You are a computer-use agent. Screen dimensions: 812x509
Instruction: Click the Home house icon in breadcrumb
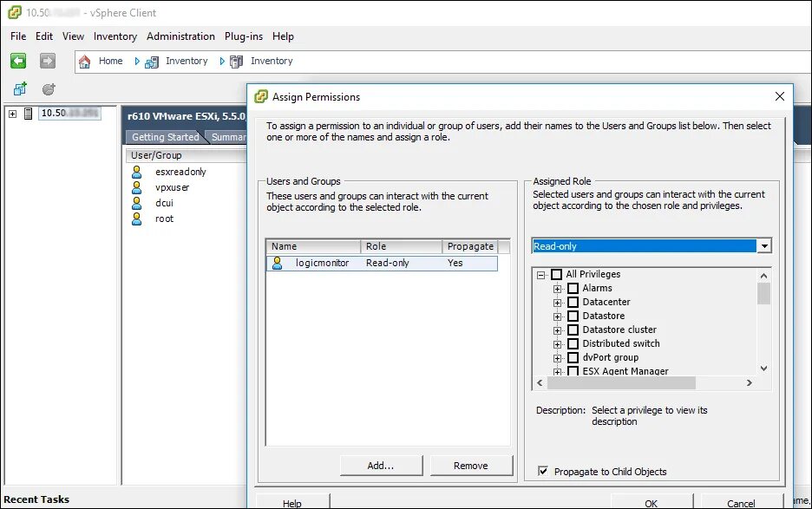pos(84,62)
